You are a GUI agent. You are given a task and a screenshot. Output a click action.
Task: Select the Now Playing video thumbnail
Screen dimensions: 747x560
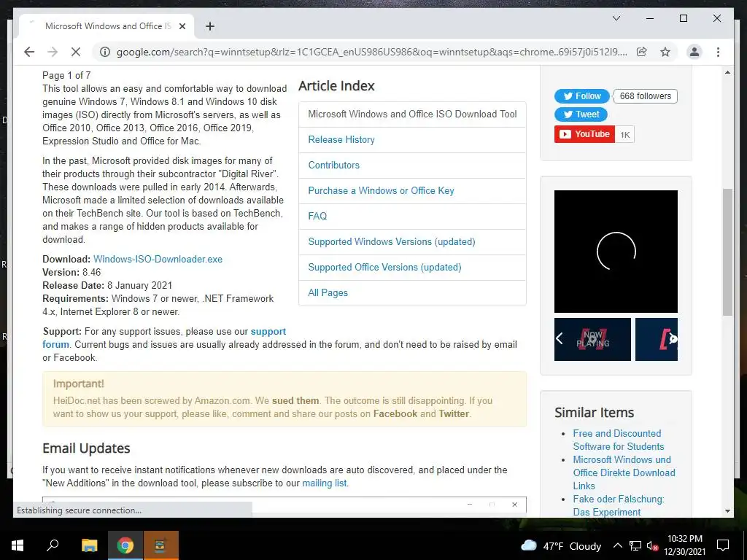[x=592, y=340]
